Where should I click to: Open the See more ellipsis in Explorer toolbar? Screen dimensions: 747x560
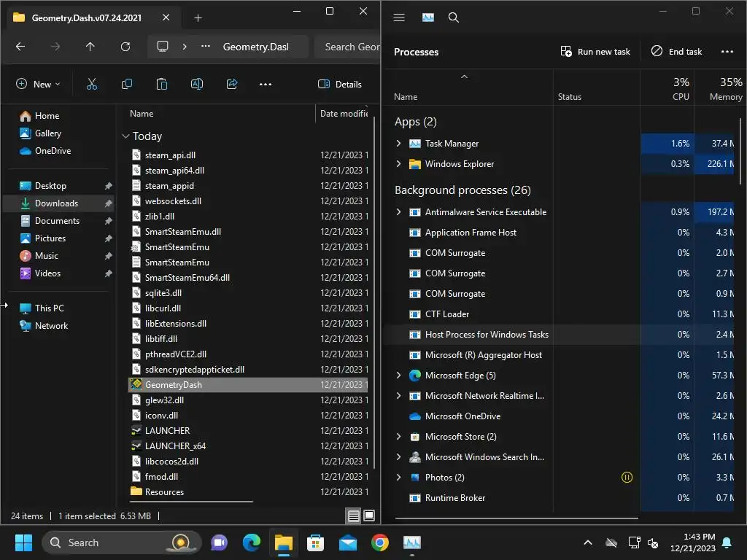pyautogui.click(x=266, y=85)
